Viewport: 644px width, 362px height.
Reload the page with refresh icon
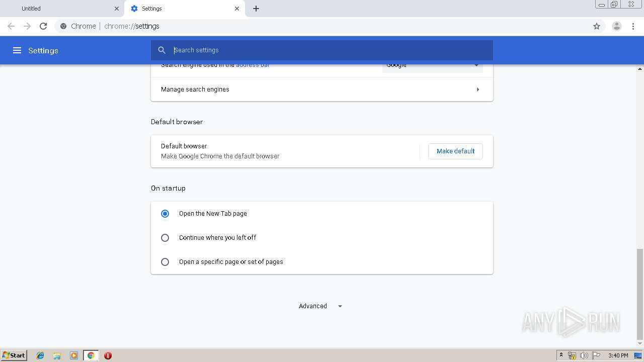point(43,26)
